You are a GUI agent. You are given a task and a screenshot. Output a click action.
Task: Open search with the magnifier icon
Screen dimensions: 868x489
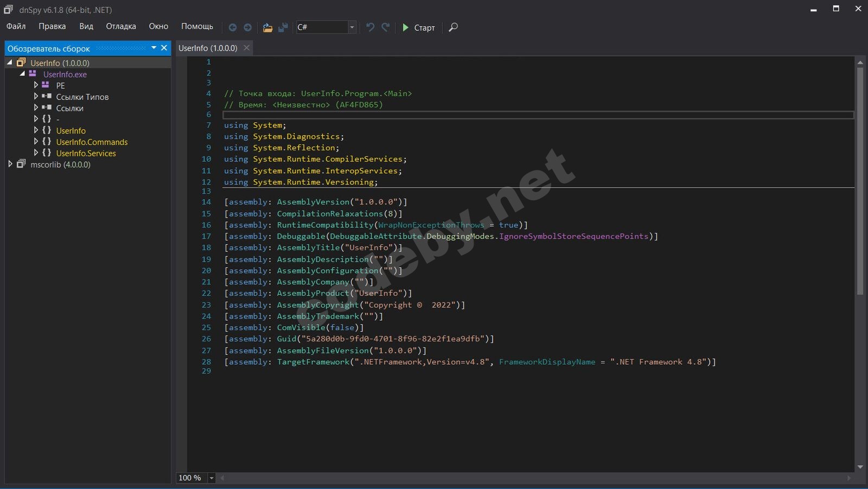tap(454, 27)
